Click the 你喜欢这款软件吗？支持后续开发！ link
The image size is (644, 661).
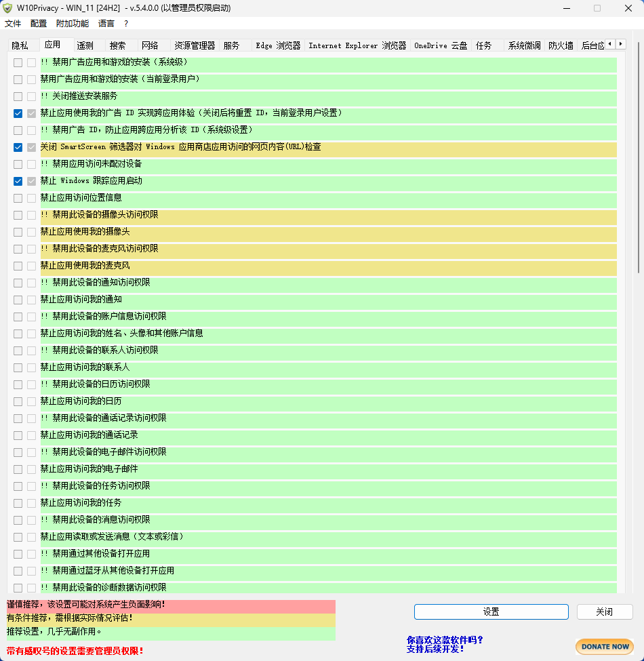445,645
